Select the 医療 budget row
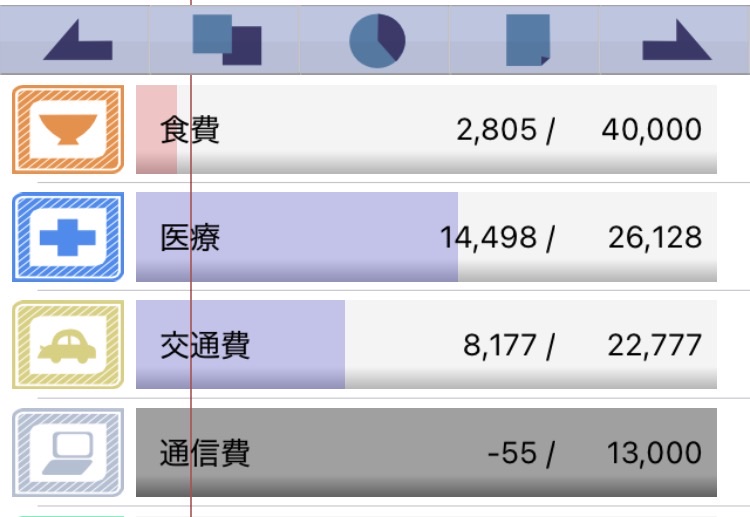750x517 pixels. pyautogui.click(x=426, y=237)
